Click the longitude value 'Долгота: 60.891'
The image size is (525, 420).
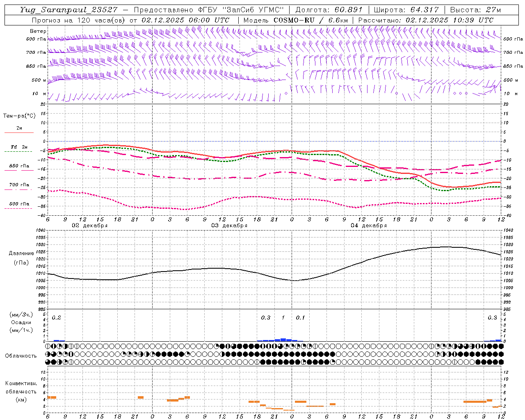[329, 10]
